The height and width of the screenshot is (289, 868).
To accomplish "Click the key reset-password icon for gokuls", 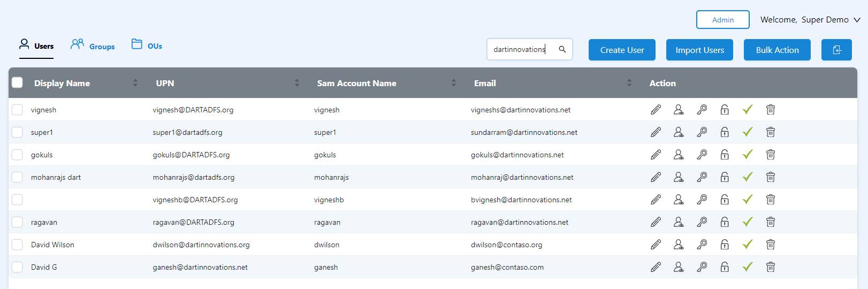I will click(x=702, y=155).
